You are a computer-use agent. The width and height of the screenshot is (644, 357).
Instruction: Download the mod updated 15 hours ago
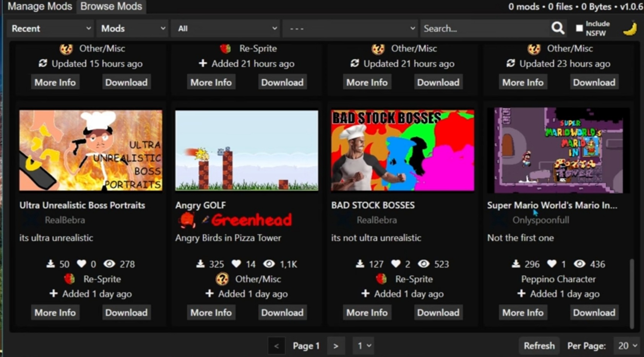coord(126,82)
